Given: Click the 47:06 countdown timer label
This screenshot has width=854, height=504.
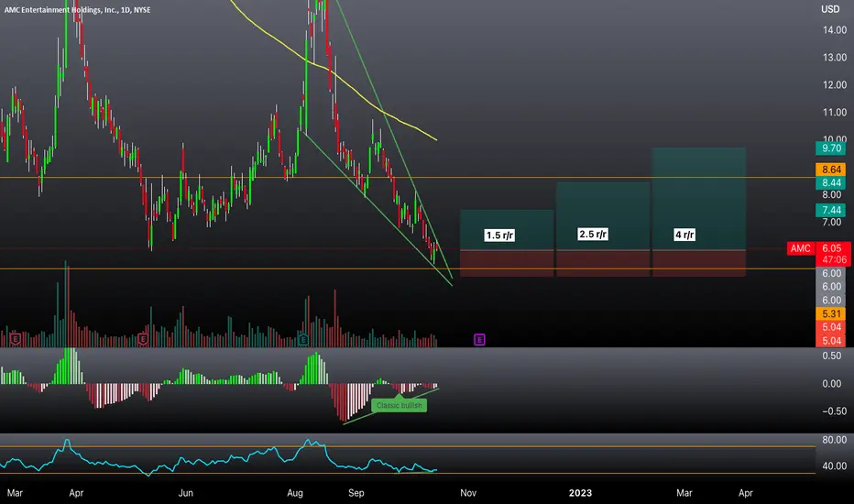Looking at the screenshot, I should pyautogui.click(x=833, y=260).
